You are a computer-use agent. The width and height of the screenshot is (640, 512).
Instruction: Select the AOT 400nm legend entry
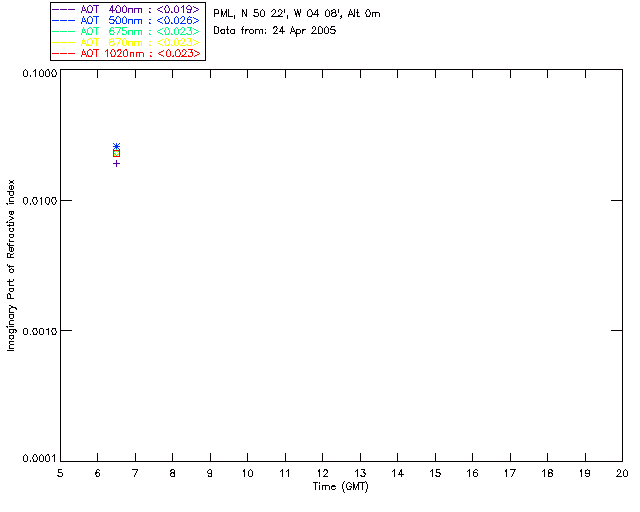[x=138, y=9]
